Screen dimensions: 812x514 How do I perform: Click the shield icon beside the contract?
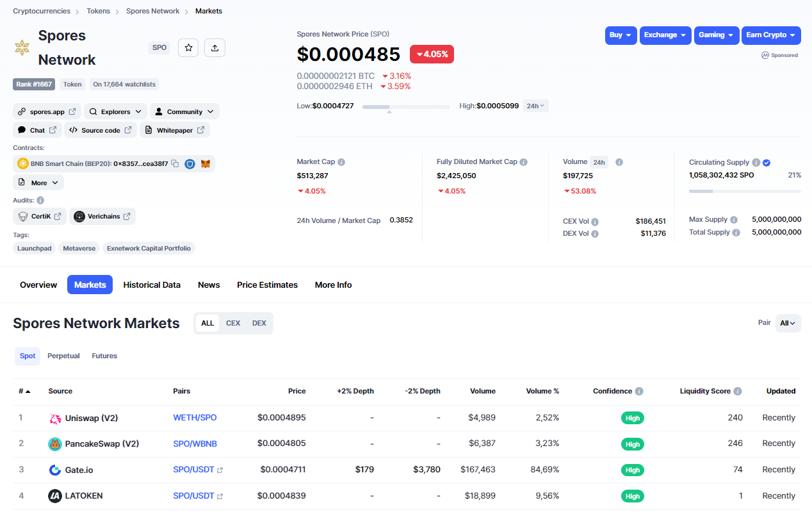point(190,164)
